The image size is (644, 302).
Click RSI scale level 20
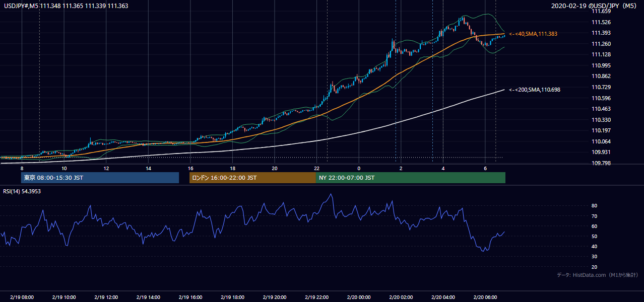(594, 267)
